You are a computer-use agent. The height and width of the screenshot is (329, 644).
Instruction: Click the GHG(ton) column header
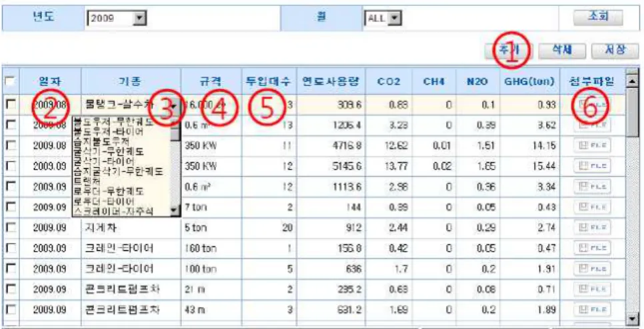click(x=528, y=82)
